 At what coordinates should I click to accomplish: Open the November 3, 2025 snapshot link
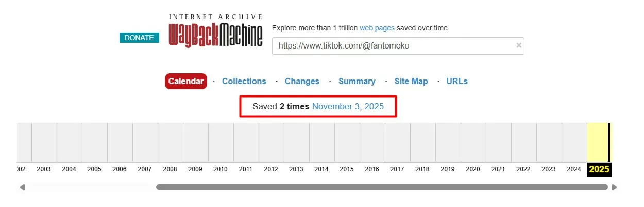(348, 106)
